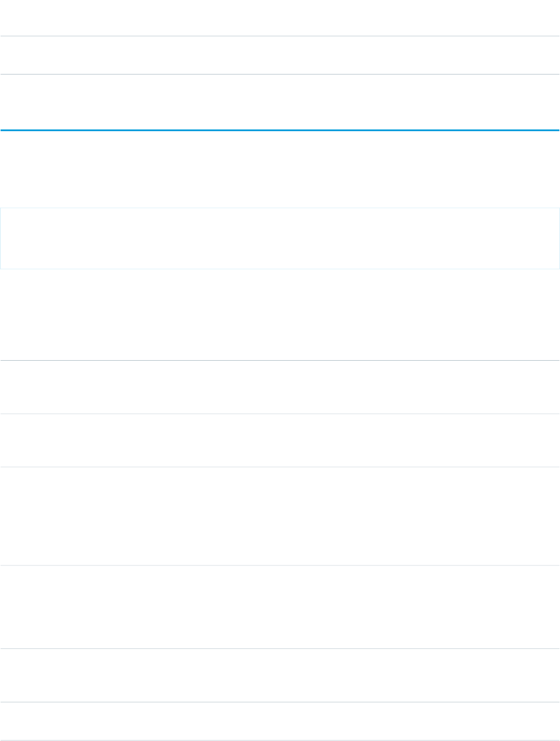Click the top border of the bordered box
The width and height of the screenshot is (560, 741).
coord(280,208)
